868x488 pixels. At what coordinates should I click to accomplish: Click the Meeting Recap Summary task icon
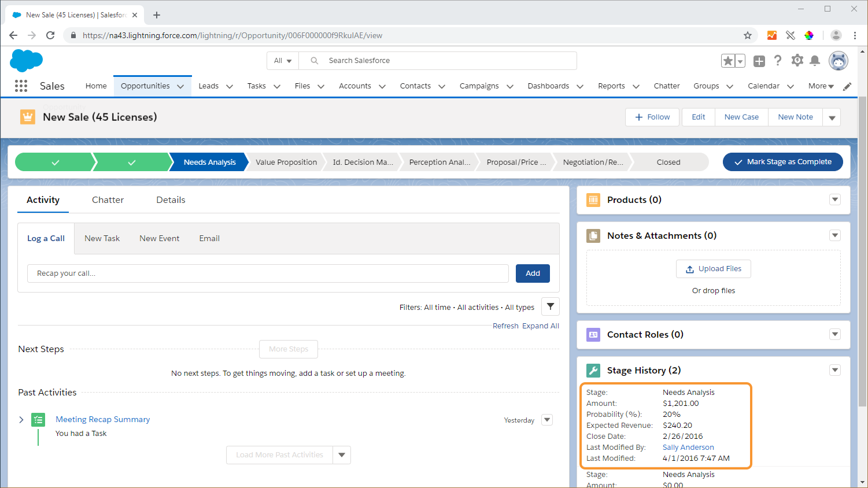coord(38,420)
